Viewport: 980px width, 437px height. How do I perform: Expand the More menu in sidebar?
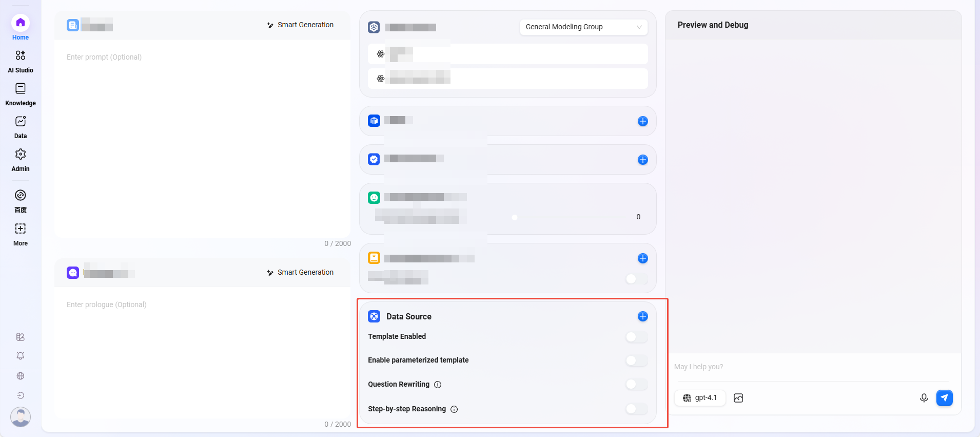coord(21,234)
